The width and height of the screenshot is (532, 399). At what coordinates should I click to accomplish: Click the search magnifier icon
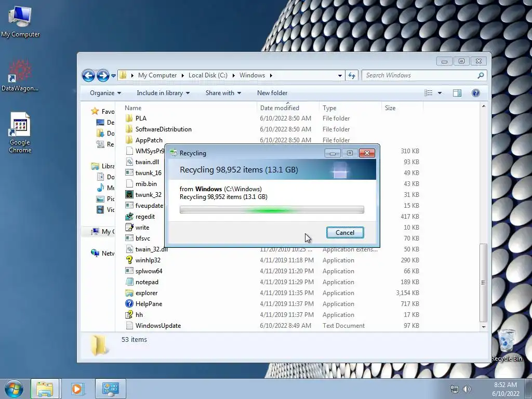coord(481,75)
